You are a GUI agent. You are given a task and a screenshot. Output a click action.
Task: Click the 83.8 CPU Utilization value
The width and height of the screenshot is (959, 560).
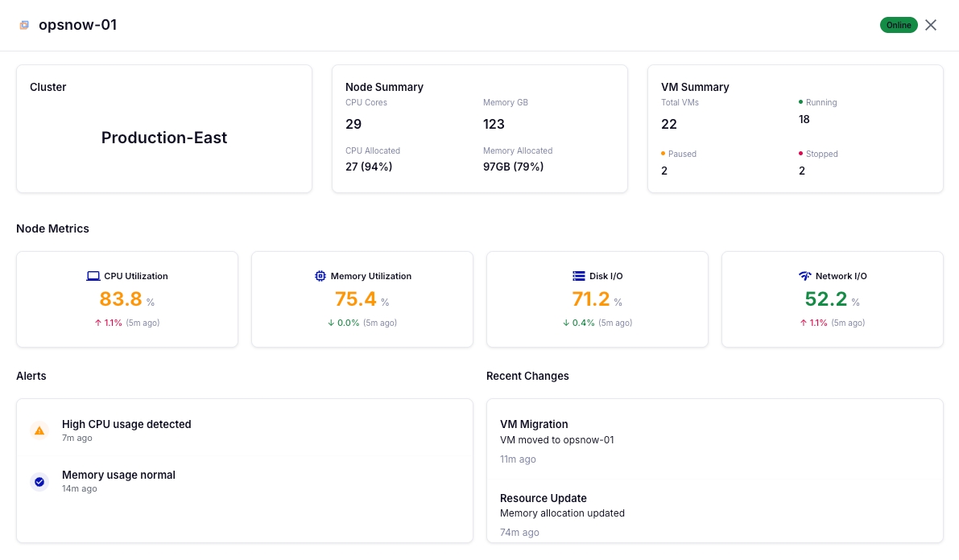(x=121, y=299)
